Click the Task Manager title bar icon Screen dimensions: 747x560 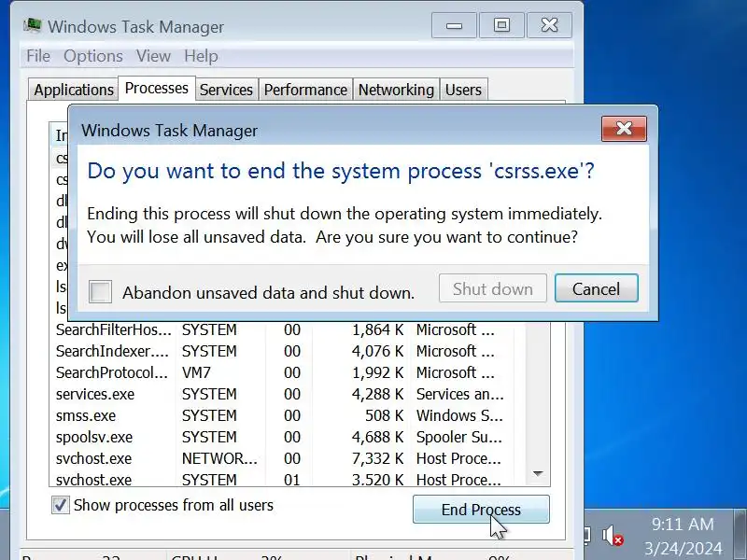[33, 25]
